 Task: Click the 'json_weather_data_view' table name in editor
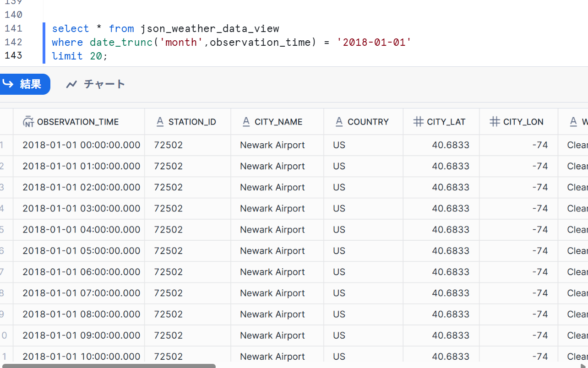pos(210,28)
